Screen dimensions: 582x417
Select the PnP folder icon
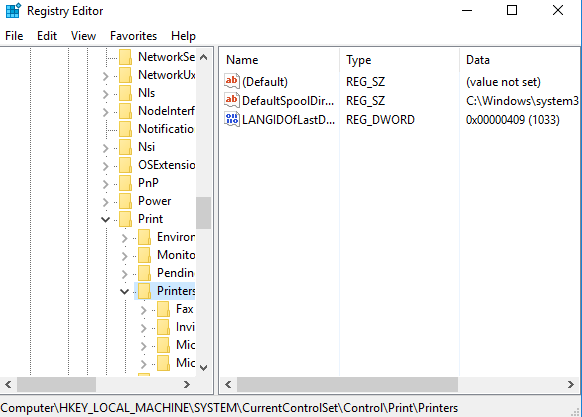(x=125, y=183)
